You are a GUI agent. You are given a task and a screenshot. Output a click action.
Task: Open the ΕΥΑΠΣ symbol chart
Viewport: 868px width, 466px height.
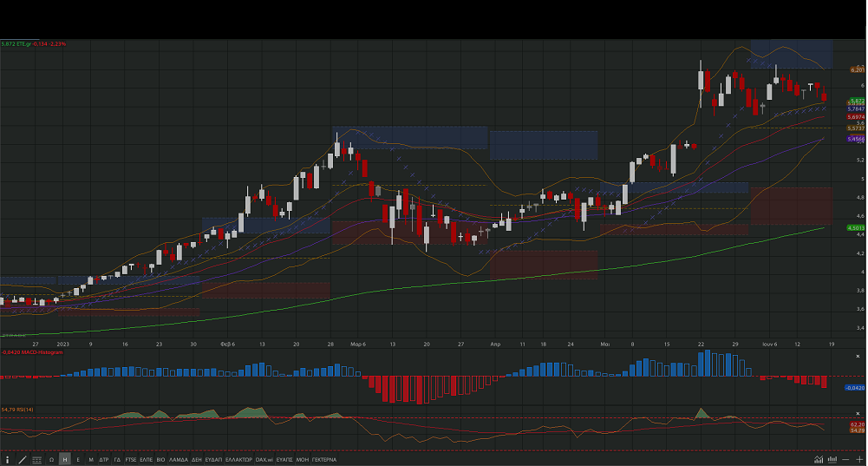284,459
